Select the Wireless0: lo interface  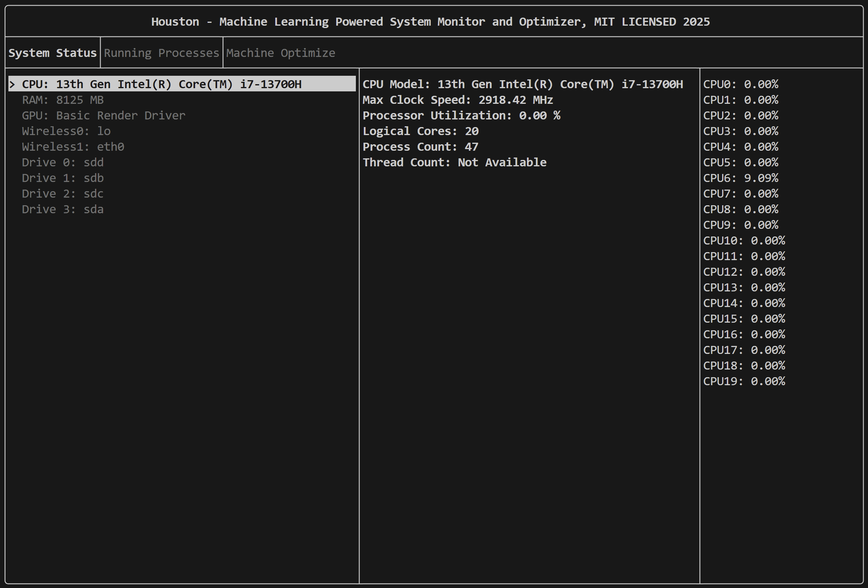coord(66,131)
